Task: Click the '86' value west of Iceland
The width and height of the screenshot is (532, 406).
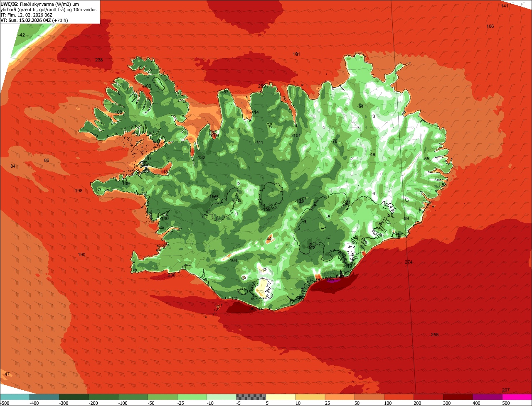Action: (47, 160)
